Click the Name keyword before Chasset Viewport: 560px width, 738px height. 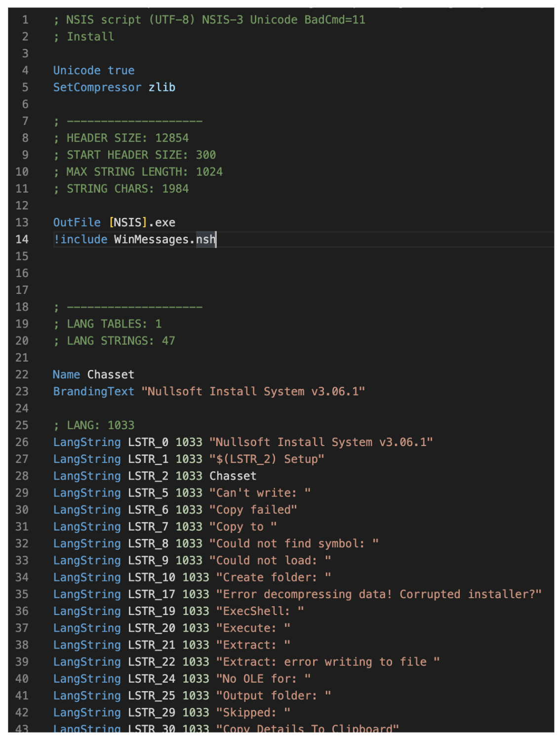click(x=66, y=375)
